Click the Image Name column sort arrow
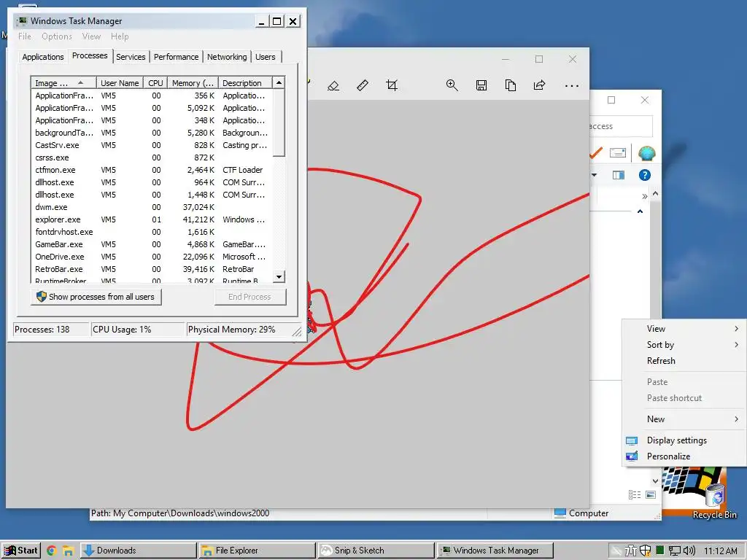The height and width of the screenshot is (560, 747). [x=80, y=83]
